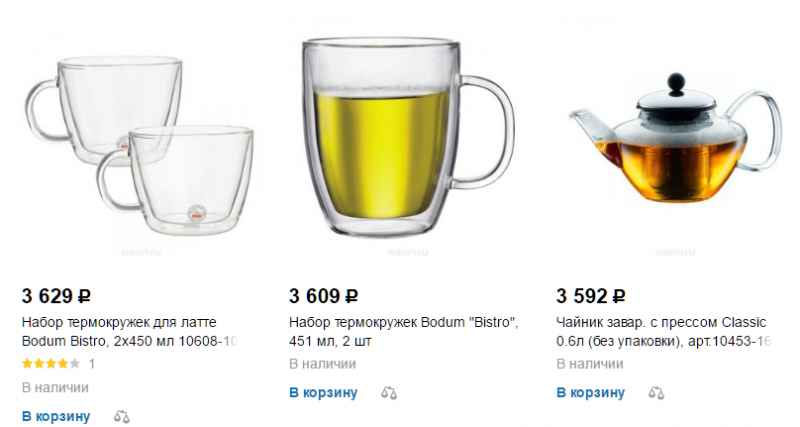
Task: Click the four-star rating of latte mugs
Action: coord(51,364)
